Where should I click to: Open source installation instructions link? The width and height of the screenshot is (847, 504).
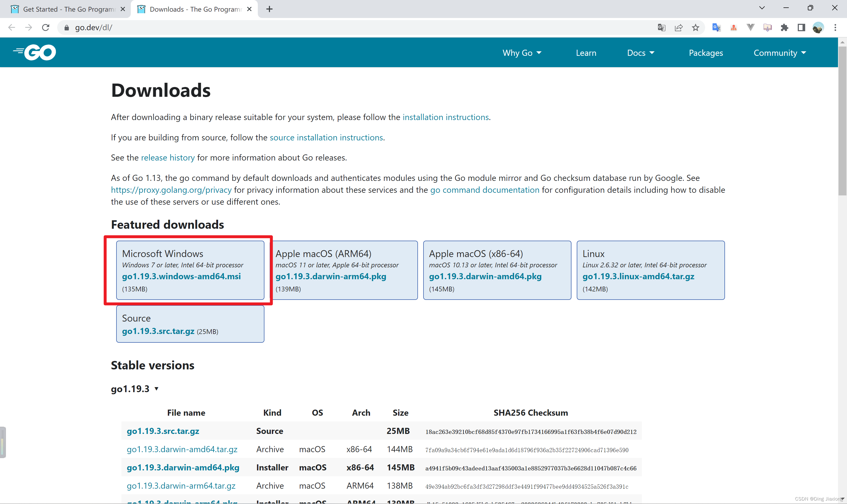tap(326, 138)
